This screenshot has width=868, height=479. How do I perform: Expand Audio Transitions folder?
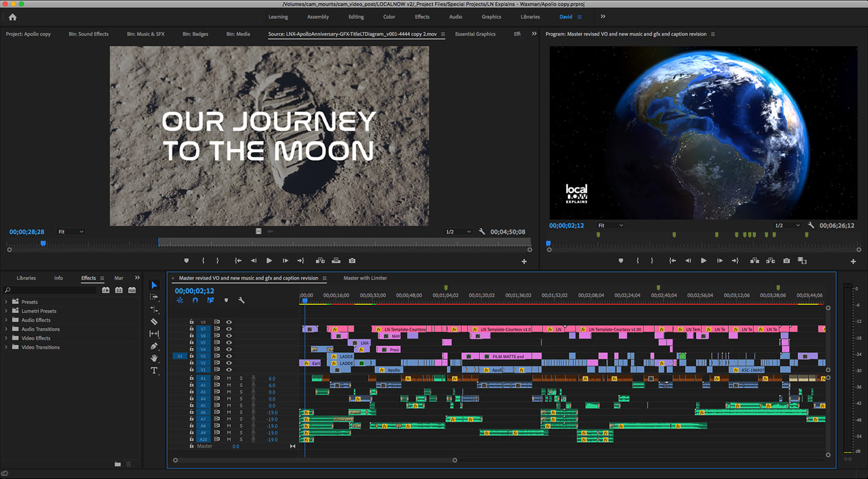click(x=7, y=329)
